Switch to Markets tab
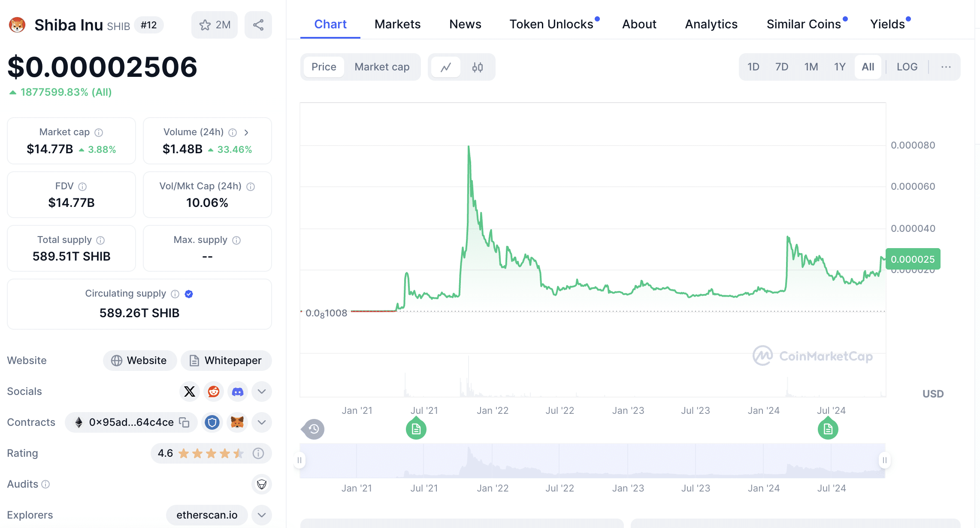The width and height of the screenshot is (980, 528). point(397,24)
